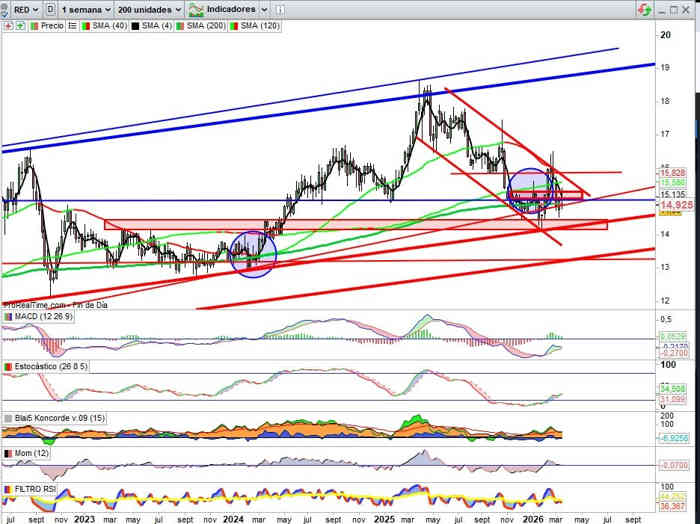This screenshot has width=700, height=524.
Task: Toggle the D daily view button
Action: tap(49, 8)
